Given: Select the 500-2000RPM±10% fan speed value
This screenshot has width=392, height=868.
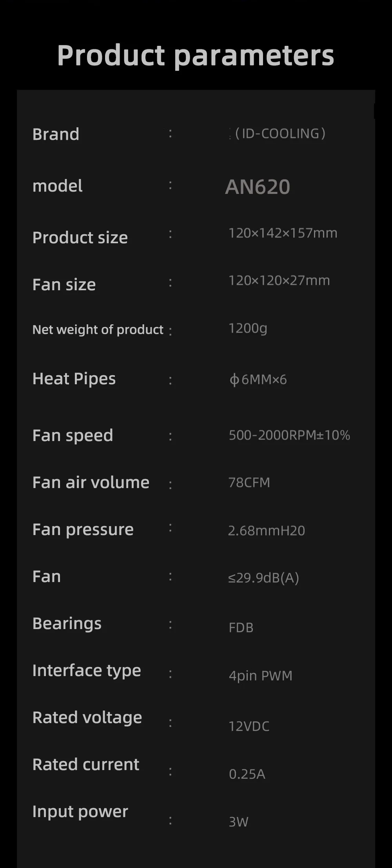Looking at the screenshot, I should (289, 435).
